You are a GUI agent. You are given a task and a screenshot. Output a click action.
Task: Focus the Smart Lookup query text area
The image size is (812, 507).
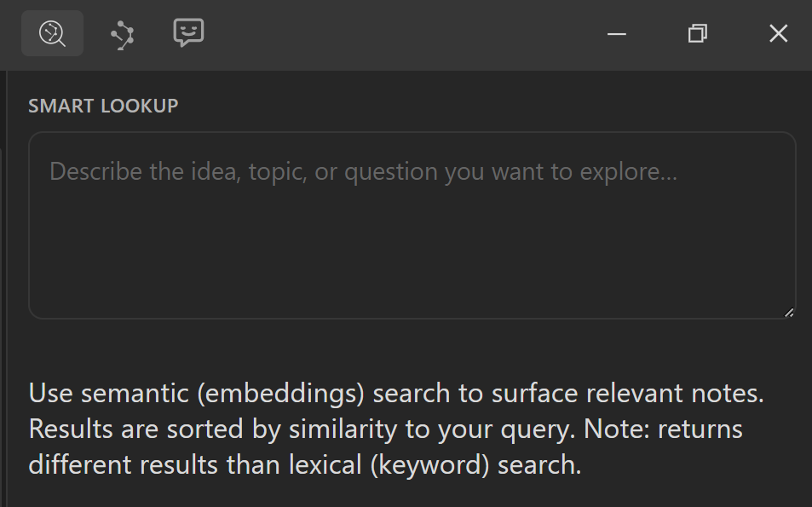pos(412,247)
